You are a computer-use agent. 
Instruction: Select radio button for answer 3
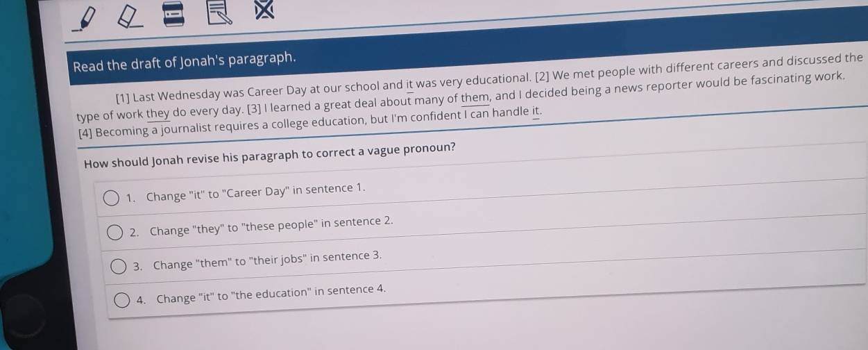[x=119, y=266]
